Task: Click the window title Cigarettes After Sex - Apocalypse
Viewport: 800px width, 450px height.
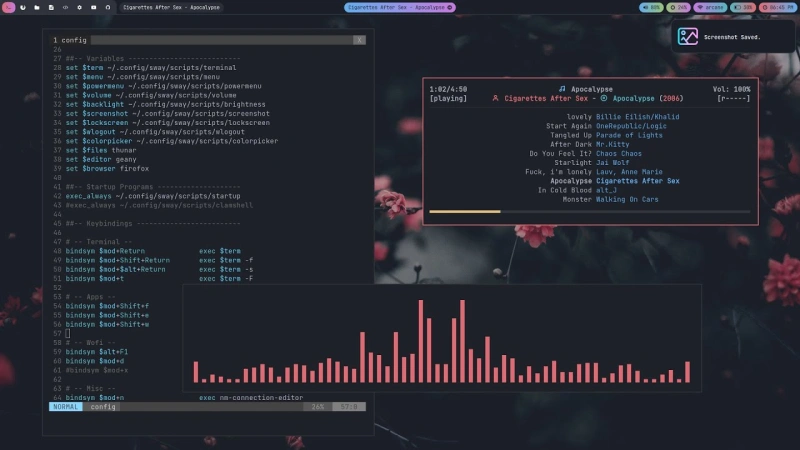Action: click(171, 8)
